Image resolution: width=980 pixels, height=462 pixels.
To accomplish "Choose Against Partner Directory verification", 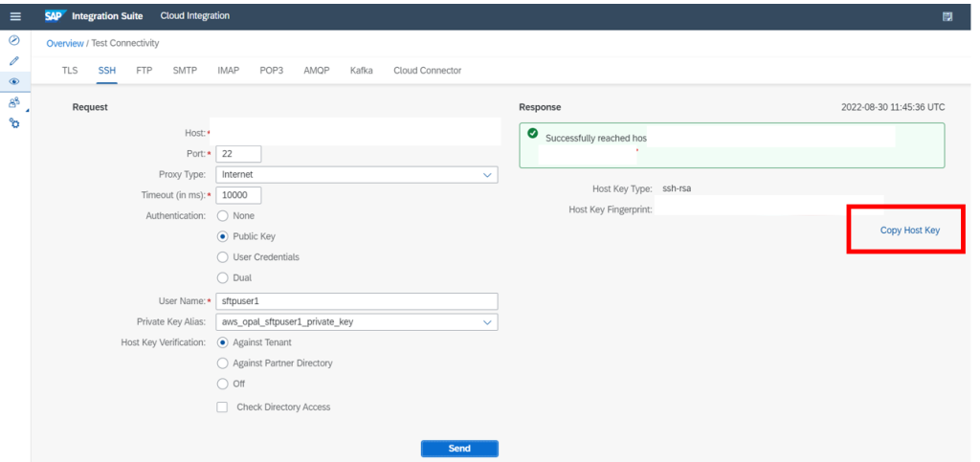I will coord(222,363).
